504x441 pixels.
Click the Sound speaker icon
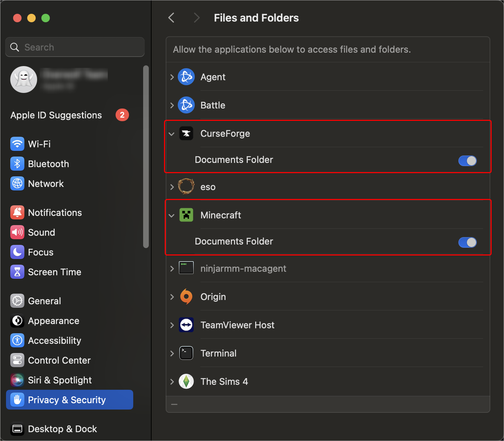tap(17, 232)
